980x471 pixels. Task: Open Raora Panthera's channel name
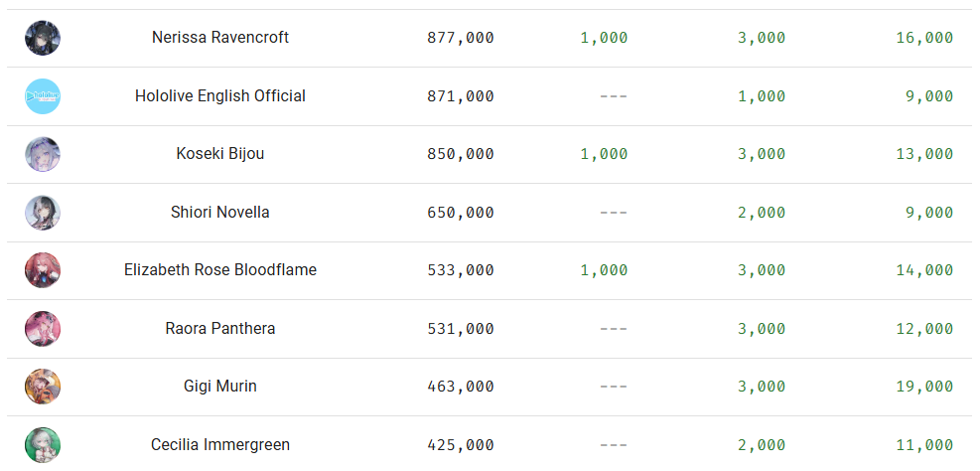(x=220, y=329)
